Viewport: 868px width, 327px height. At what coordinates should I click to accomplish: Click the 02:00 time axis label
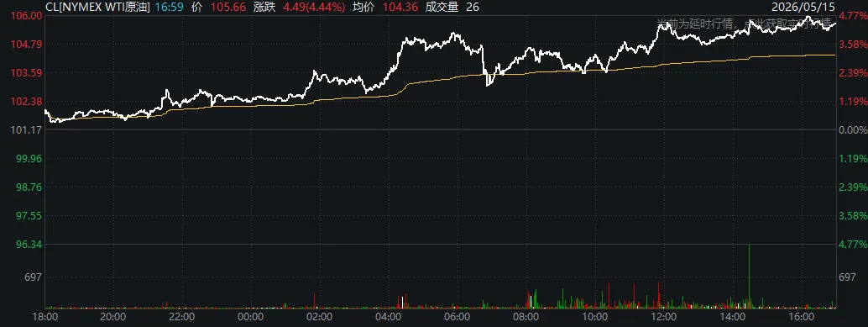click(x=319, y=317)
